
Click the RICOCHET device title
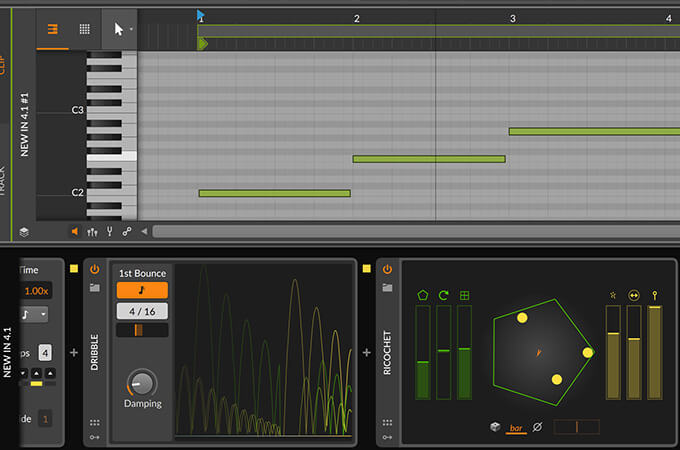[x=387, y=352]
